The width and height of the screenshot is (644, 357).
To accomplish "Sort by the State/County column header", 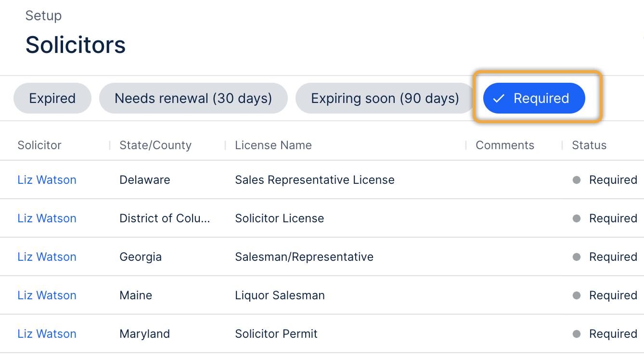I will point(155,145).
